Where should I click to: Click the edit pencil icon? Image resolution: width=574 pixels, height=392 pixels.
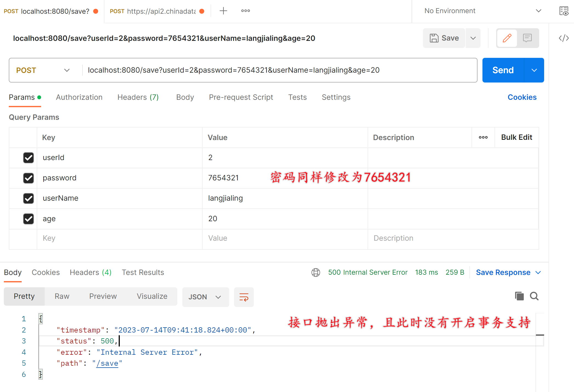click(507, 38)
